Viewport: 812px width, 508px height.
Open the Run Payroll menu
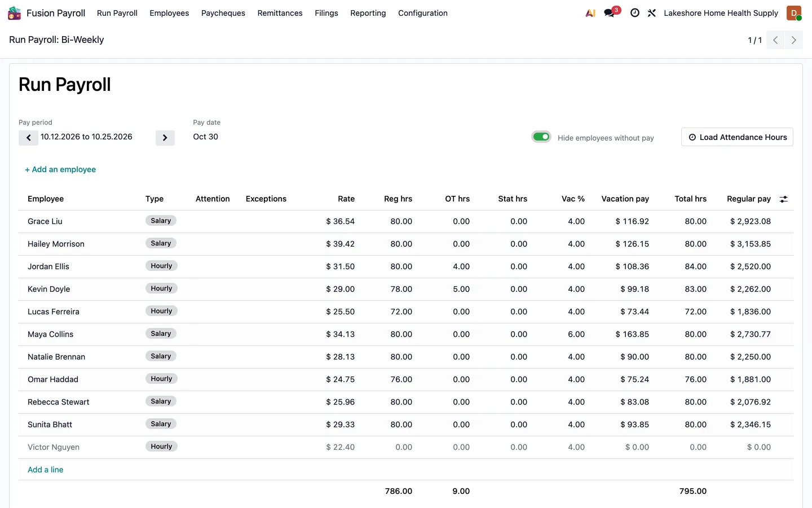click(x=117, y=13)
